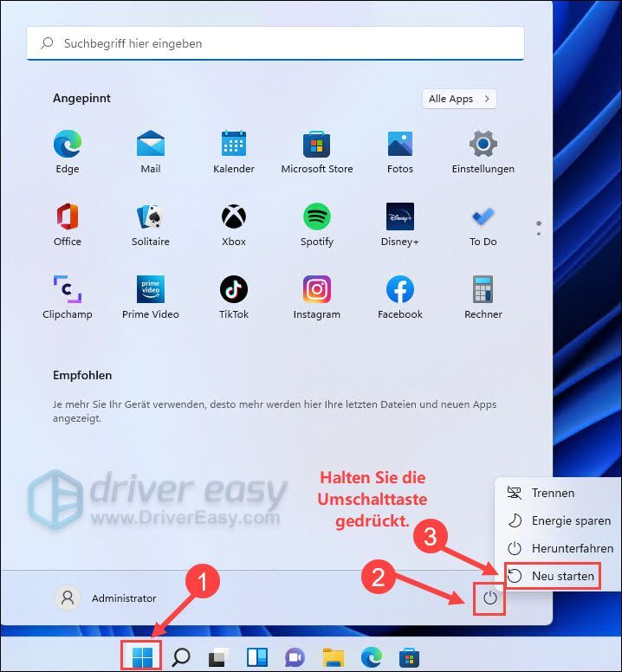Click the power button in Start menu

(489, 598)
